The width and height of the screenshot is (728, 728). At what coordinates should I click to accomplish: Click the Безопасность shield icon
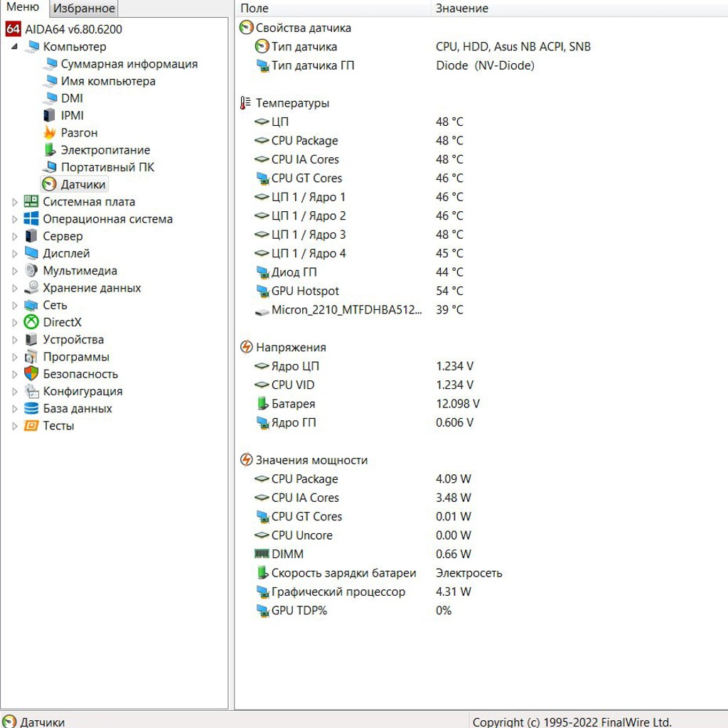(31, 374)
